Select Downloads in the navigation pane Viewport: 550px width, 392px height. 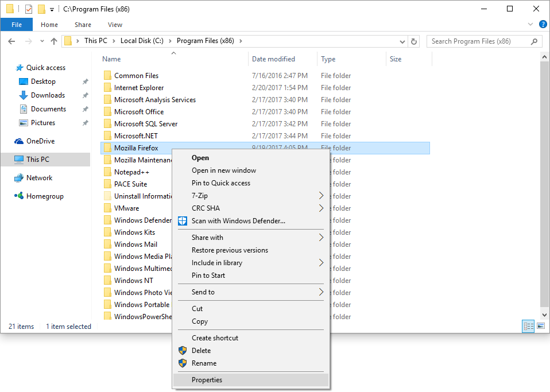[48, 95]
